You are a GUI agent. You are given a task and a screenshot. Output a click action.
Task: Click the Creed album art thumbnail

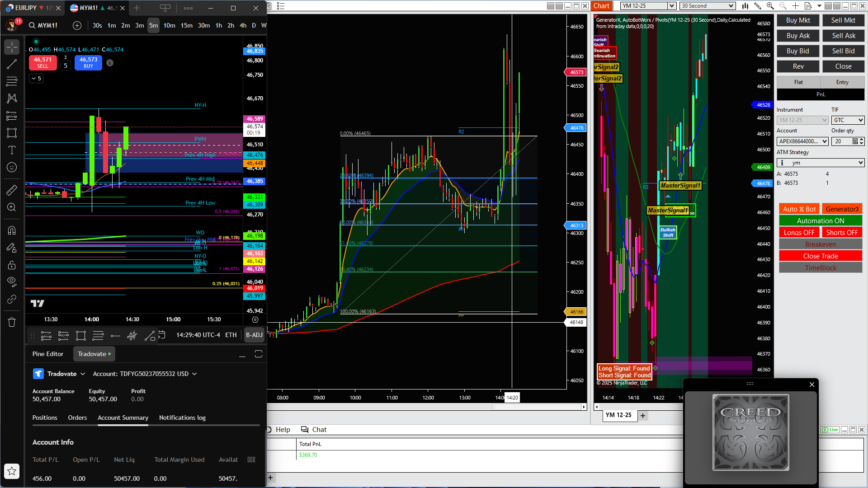coord(750,432)
